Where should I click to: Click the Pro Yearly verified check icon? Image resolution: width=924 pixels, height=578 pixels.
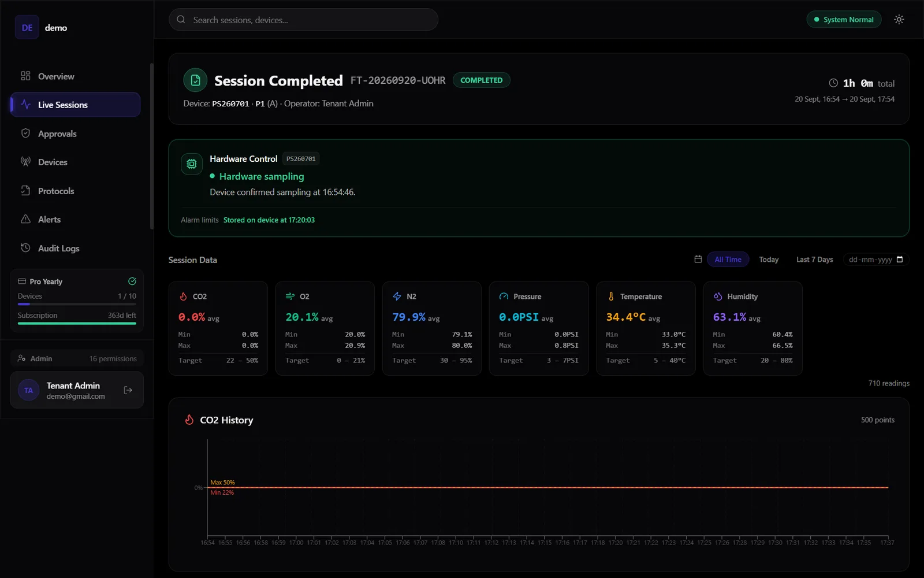tap(132, 281)
